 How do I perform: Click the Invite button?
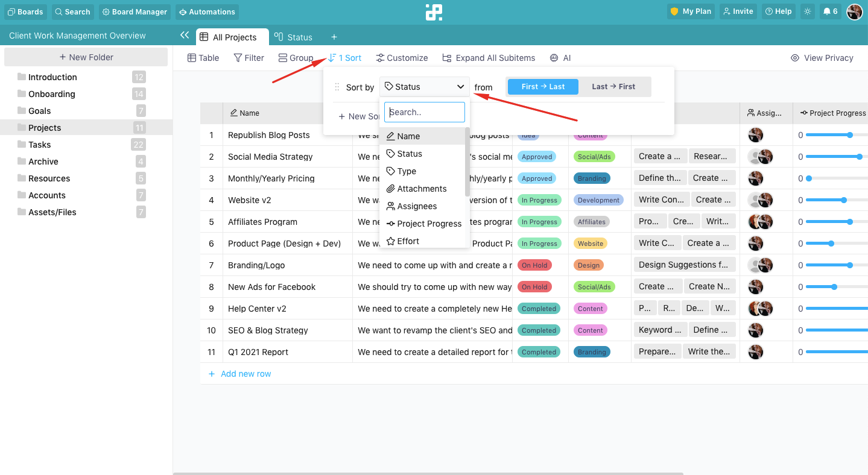coord(738,11)
